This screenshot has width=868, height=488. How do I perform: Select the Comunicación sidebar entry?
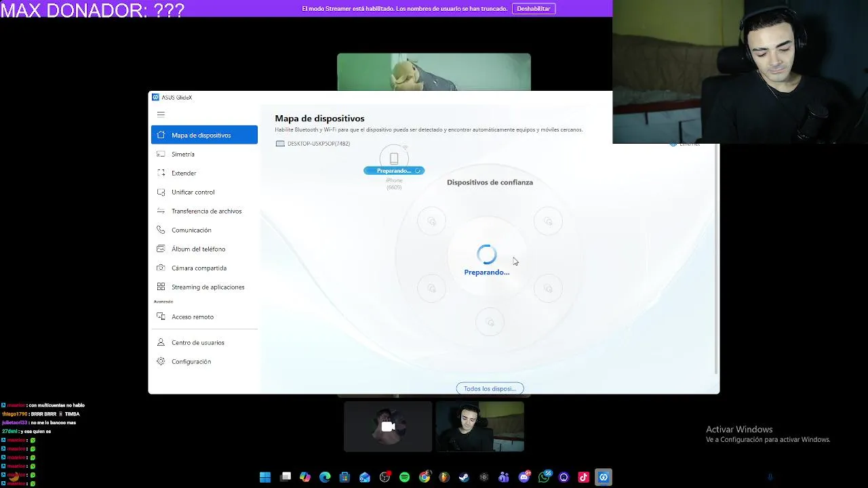pyautogui.click(x=204, y=230)
